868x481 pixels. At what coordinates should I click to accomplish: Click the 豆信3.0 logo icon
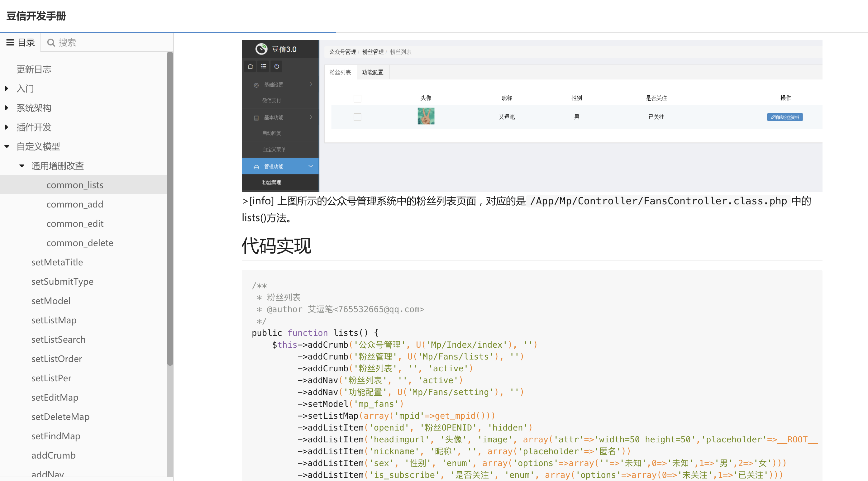point(261,49)
